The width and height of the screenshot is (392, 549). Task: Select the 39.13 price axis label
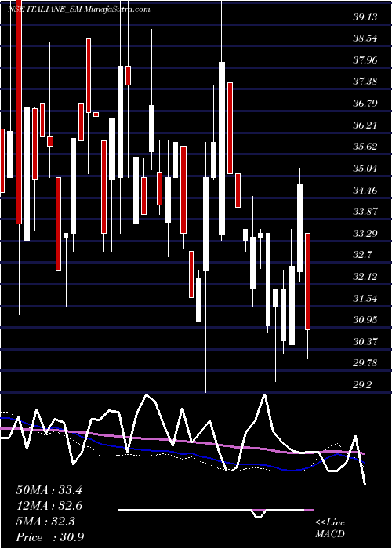365,16
